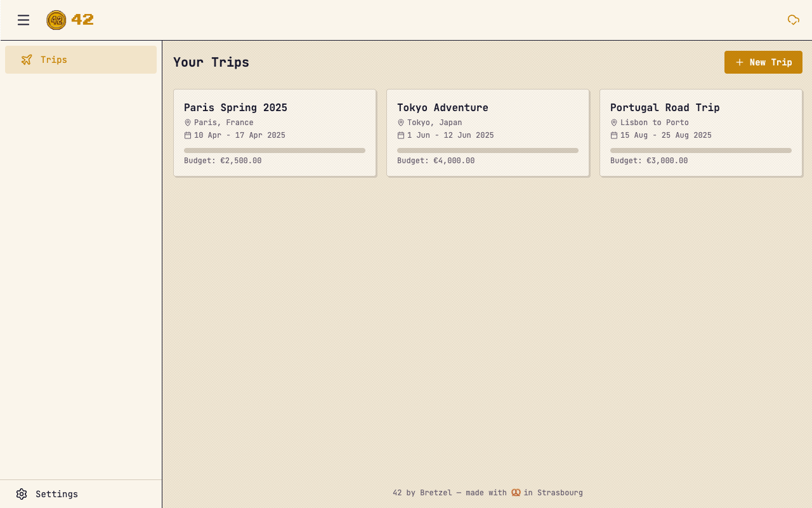
Task: Click the 42 logo badge
Action: tap(56, 20)
